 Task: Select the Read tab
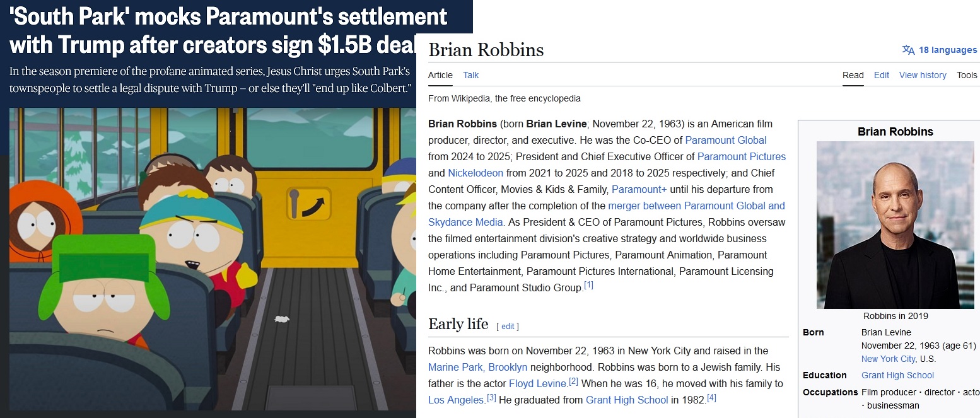[x=853, y=75]
